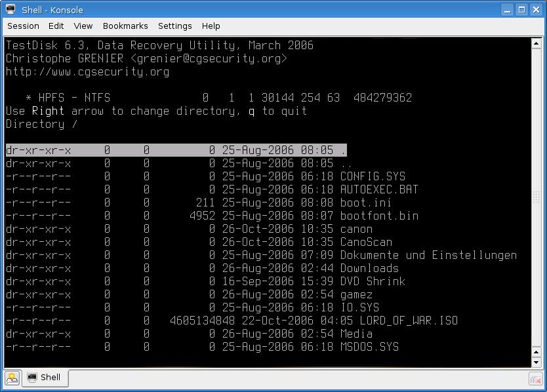Close the Konsole window
This screenshot has width=547, height=392.
tap(537, 10)
